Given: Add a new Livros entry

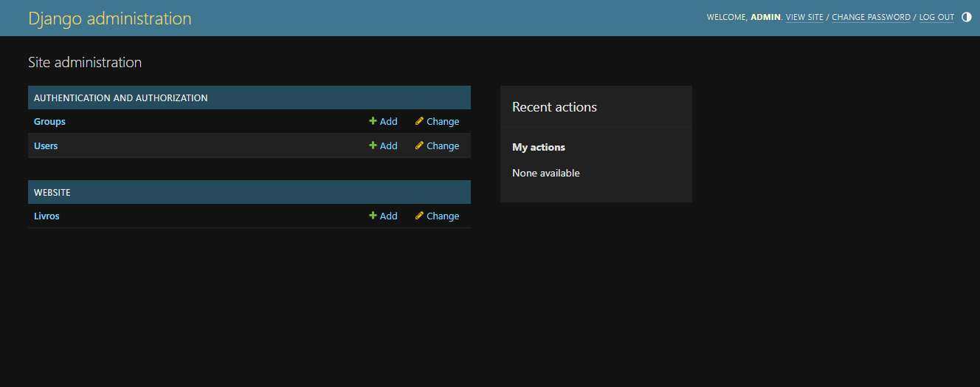Looking at the screenshot, I should pyautogui.click(x=383, y=216).
